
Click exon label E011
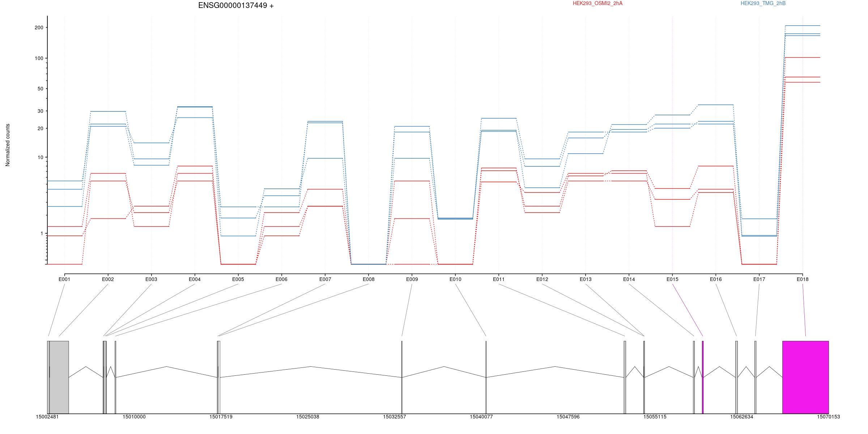[x=499, y=279]
